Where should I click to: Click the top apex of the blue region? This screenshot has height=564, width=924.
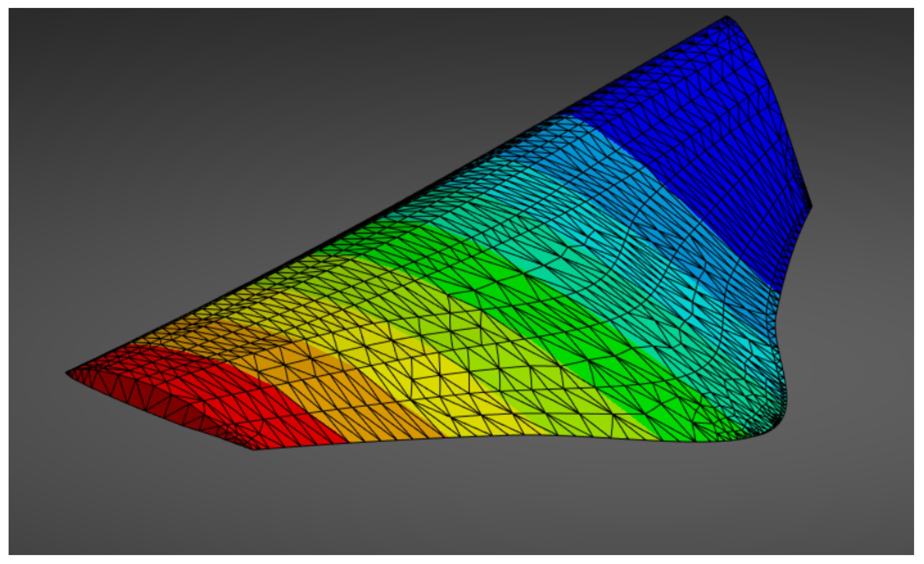(726, 17)
